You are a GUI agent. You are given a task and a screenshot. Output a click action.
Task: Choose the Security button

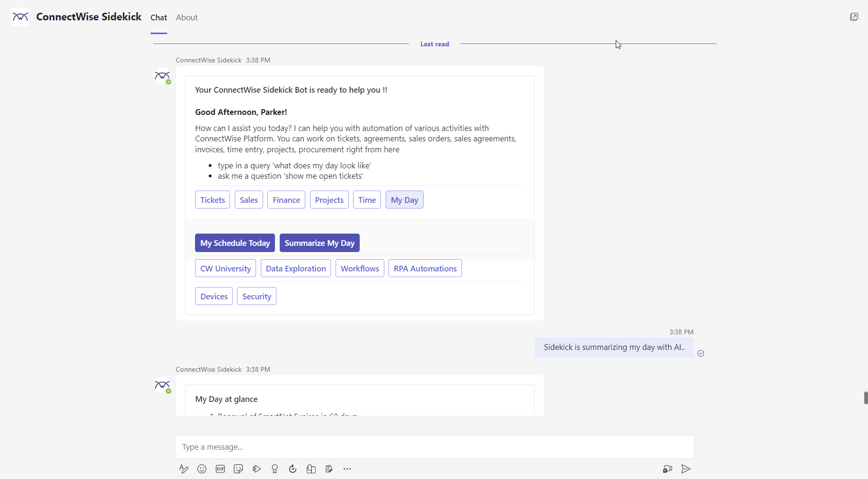pyautogui.click(x=257, y=296)
